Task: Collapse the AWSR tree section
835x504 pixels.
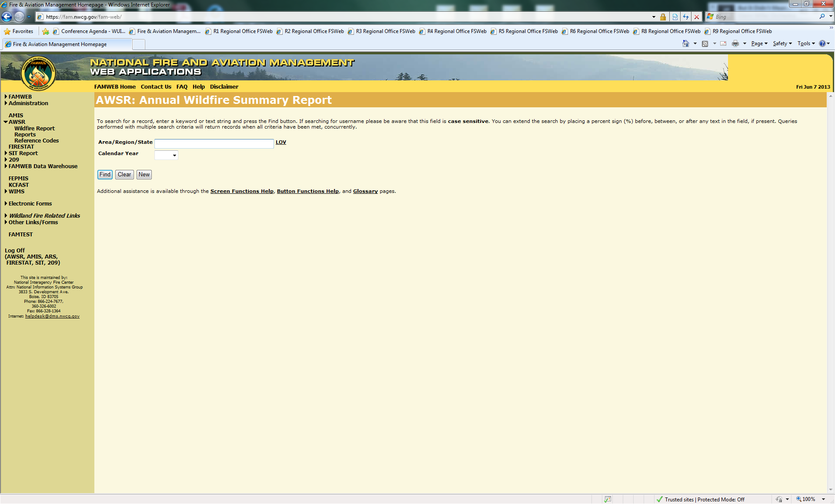Action: pos(6,122)
